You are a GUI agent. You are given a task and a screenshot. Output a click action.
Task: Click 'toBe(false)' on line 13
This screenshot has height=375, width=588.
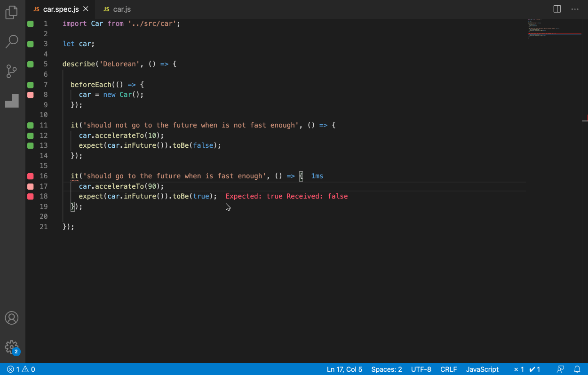point(195,145)
